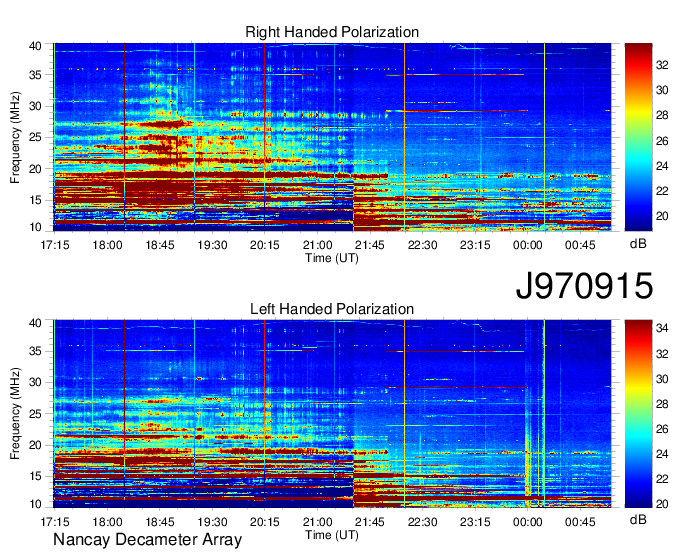Select the J970915 observation label
Image resolution: width=680 pixels, height=552 pixels.
point(584,286)
